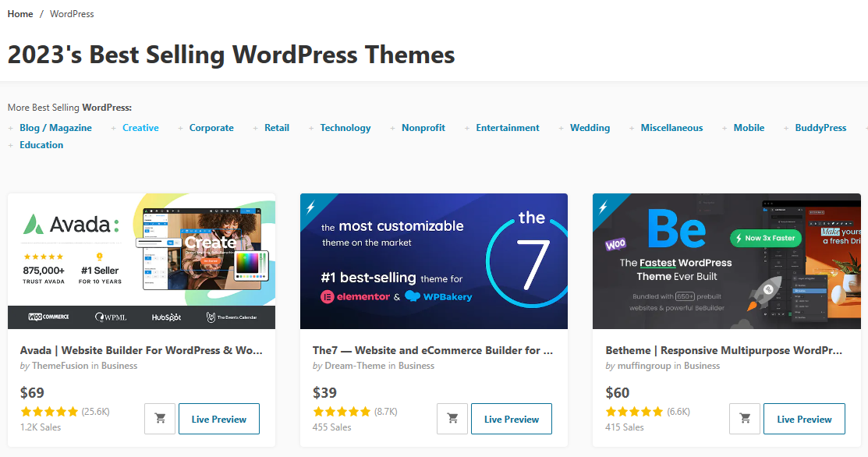Open Business category under Avada
This screenshot has height=457, width=868.
pyautogui.click(x=119, y=366)
